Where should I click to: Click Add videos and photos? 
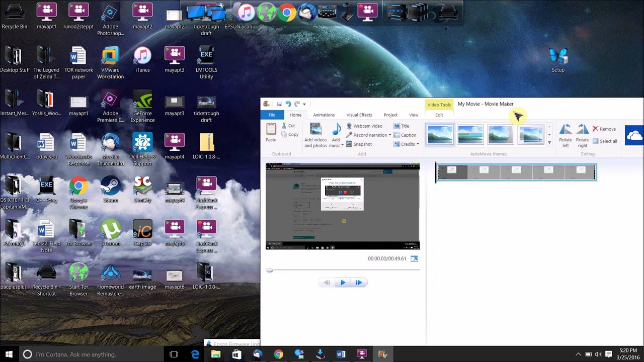(x=315, y=135)
